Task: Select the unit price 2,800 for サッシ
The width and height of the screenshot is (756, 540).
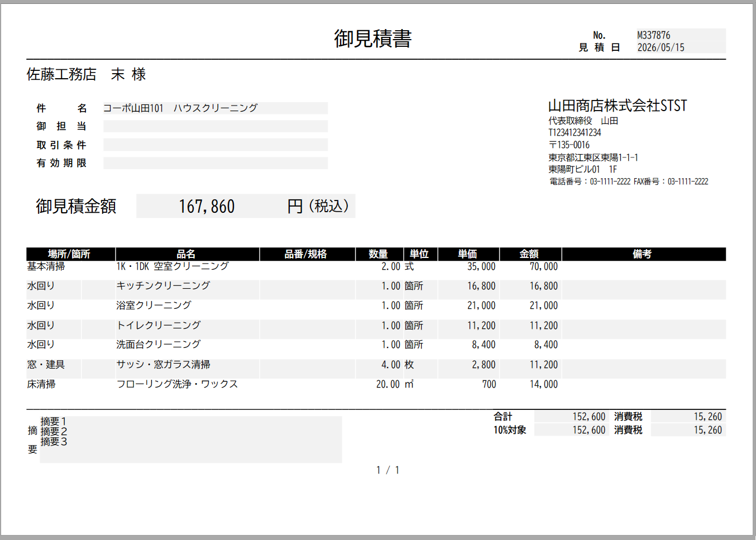Action: pos(484,365)
